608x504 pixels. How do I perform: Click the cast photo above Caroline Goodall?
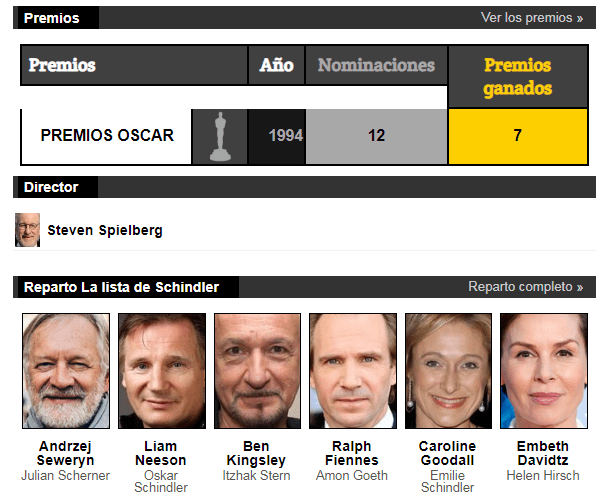[448, 371]
